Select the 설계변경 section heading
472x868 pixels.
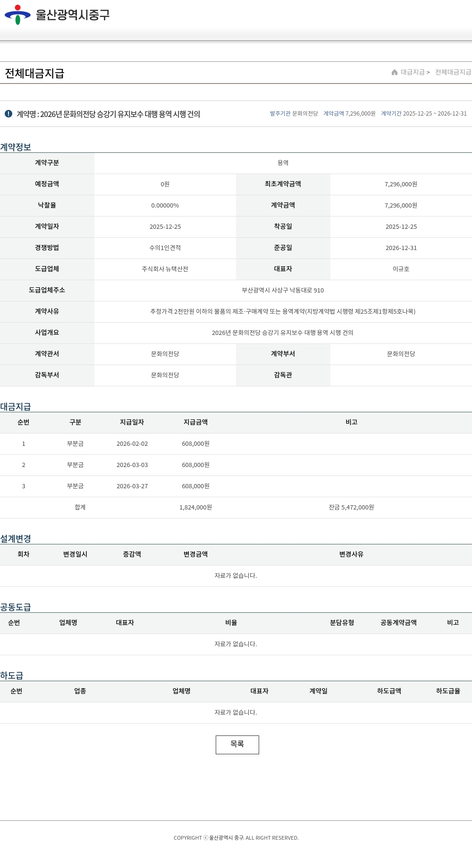(16, 538)
